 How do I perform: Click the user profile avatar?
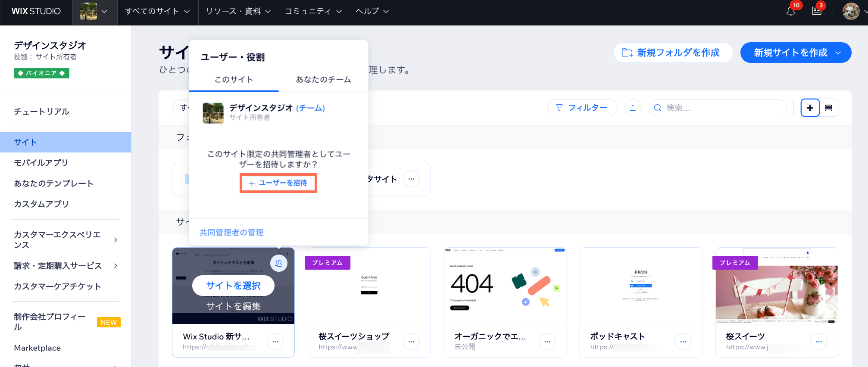pyautogui.click(x=851, y=12)
